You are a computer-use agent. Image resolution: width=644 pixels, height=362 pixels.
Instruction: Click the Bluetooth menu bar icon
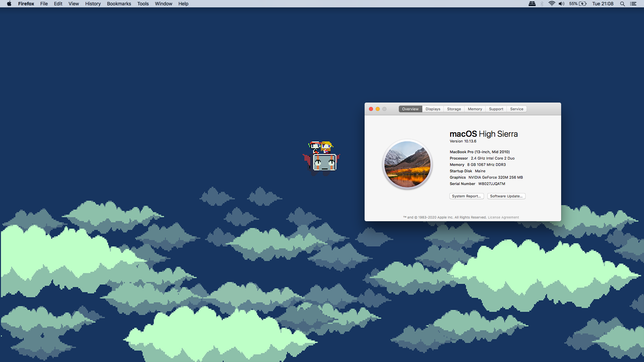[x=542, y=4]
